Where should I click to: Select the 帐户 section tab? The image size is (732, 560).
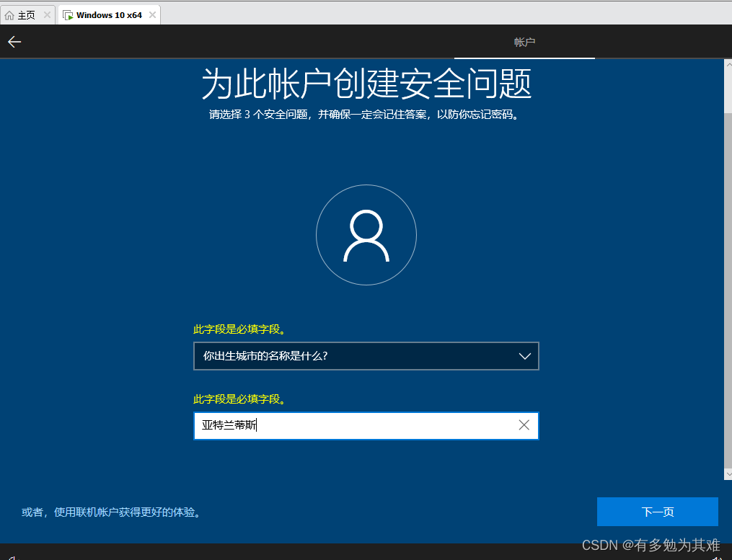[524, 42]
